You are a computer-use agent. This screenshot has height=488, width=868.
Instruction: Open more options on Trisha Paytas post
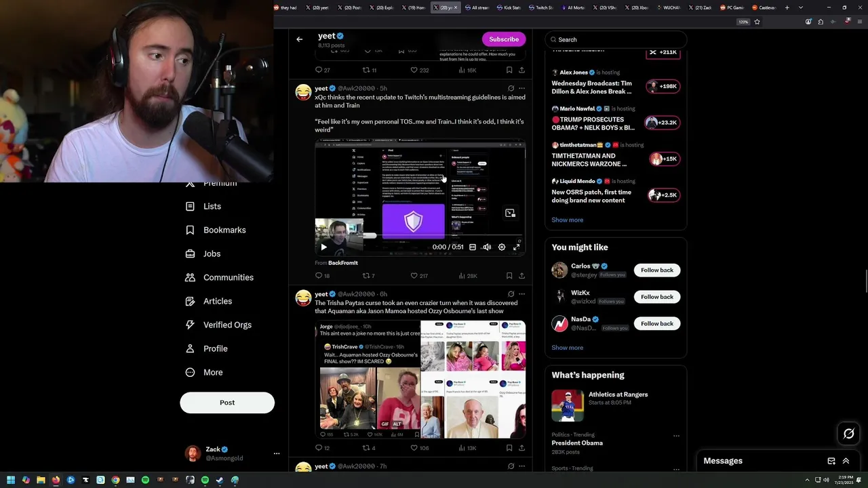(x=521, y=294)
